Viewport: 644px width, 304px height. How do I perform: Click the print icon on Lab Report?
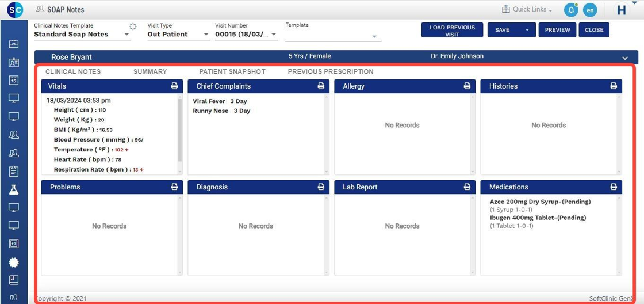[x=467, y=187]
